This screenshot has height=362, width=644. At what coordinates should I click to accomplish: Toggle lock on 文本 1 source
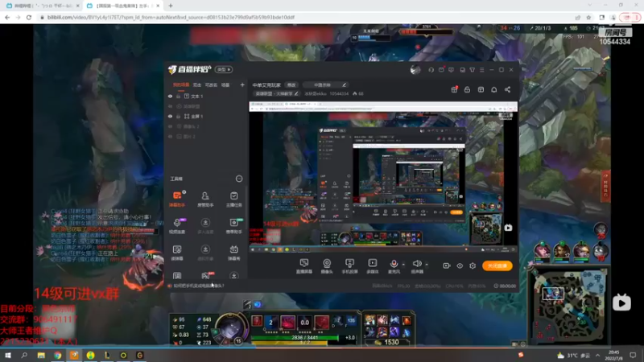pyautogui.click(x=178, y=96)
